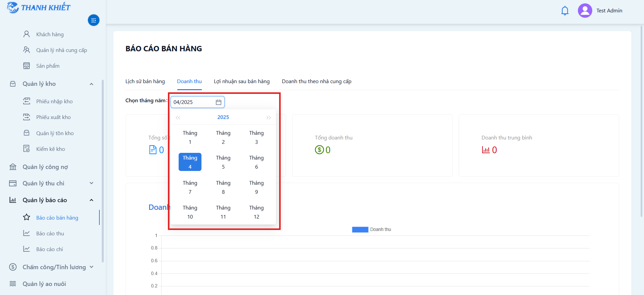Click the blue document icon showing 0
Image resolution: width=644 pixels, height=295 pixels.
click(x=153, y=150)
